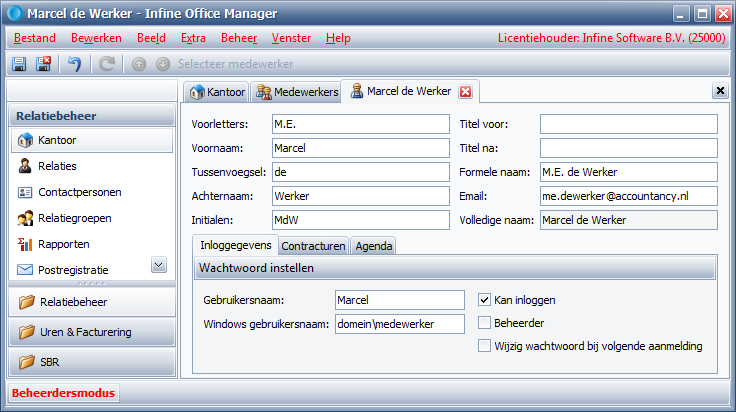Open the Kantoor item in sidebar

[x=92, y=140]
